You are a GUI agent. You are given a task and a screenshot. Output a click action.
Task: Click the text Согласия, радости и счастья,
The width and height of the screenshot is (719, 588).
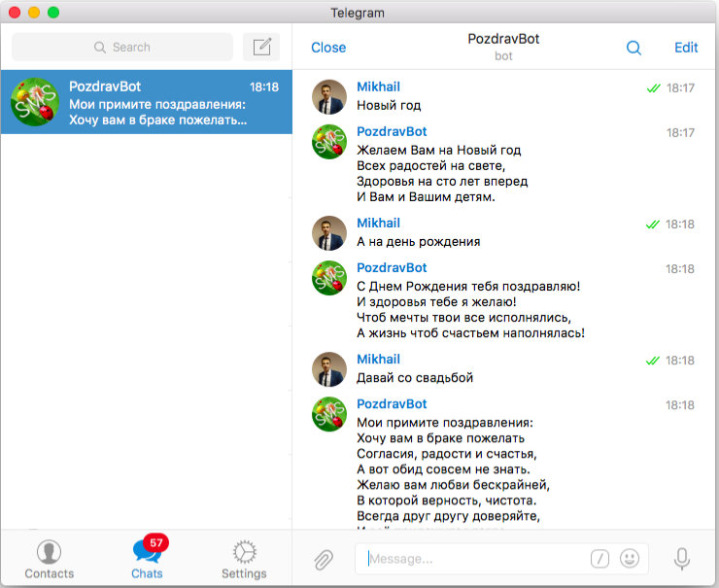[447, 454]
